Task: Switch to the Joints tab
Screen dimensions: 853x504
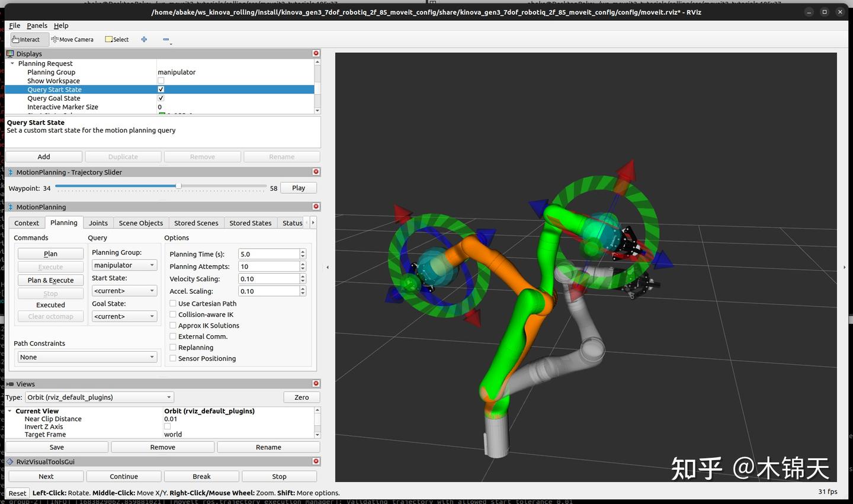Action: click(98, 223)
